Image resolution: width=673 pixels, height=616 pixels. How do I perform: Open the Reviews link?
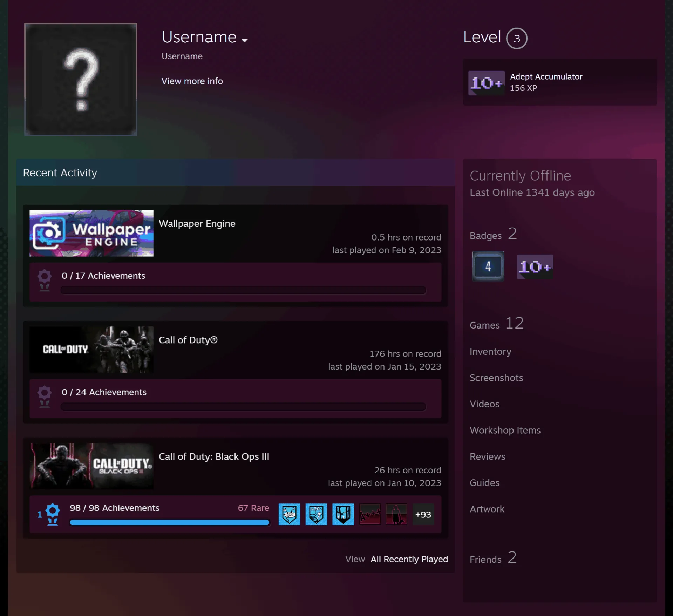click(x=487, y=457)
